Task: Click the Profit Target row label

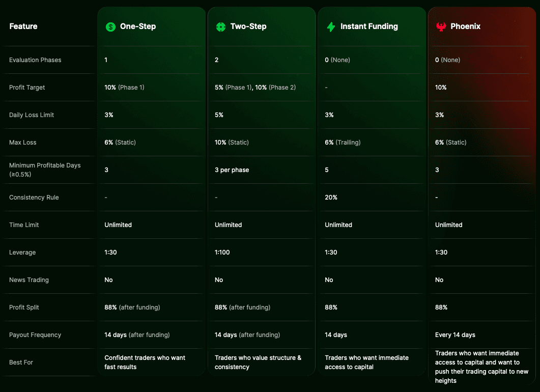Action: coord(27,88)
